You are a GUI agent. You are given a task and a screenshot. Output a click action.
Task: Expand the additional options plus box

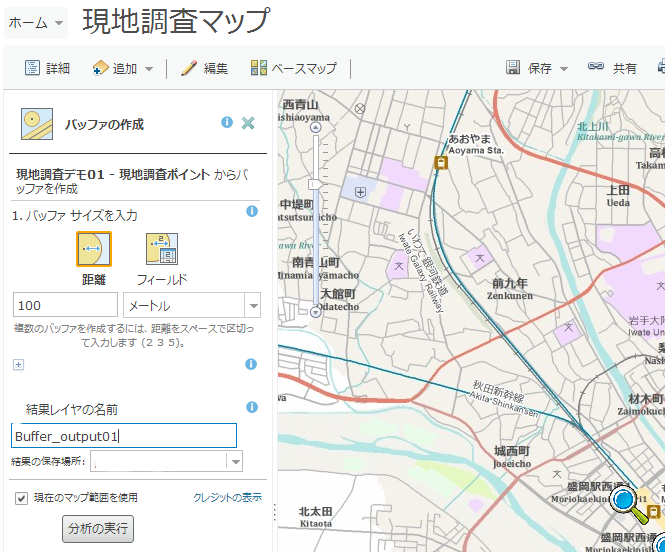point(18,365)
